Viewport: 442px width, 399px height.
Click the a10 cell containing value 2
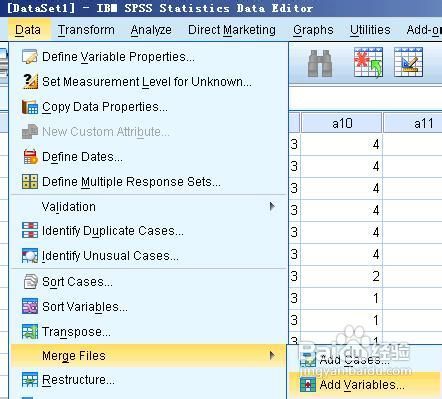[x=342, y=276]
